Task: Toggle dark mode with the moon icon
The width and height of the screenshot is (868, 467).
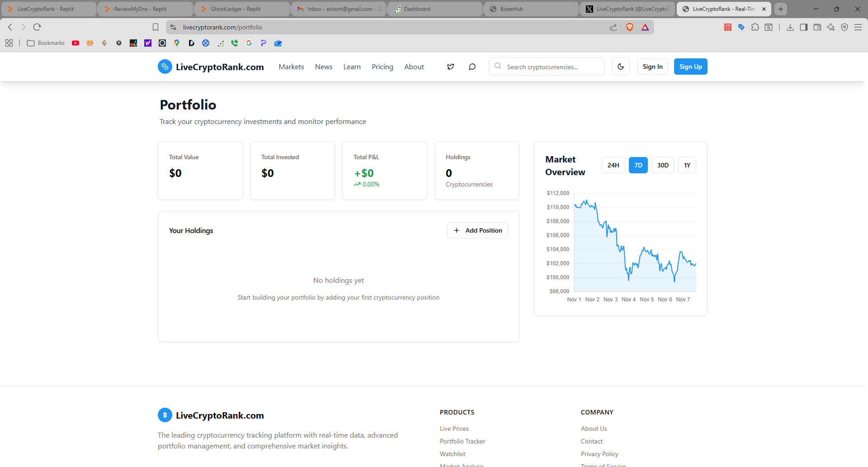Action: click(x=620, y=67)
